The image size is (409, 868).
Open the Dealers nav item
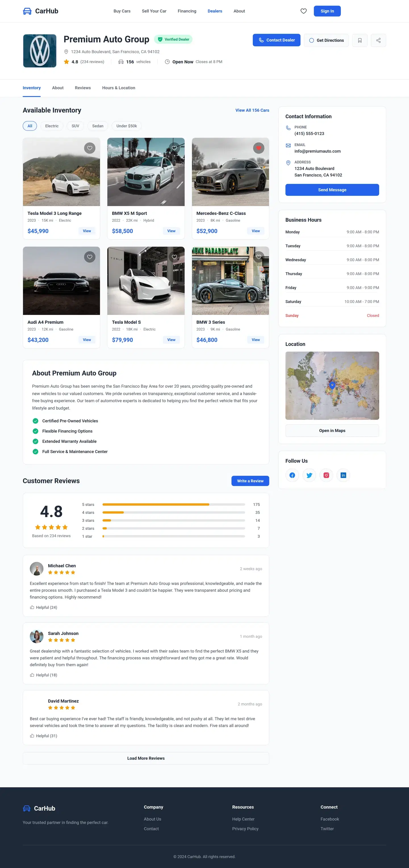click(215, 11)
